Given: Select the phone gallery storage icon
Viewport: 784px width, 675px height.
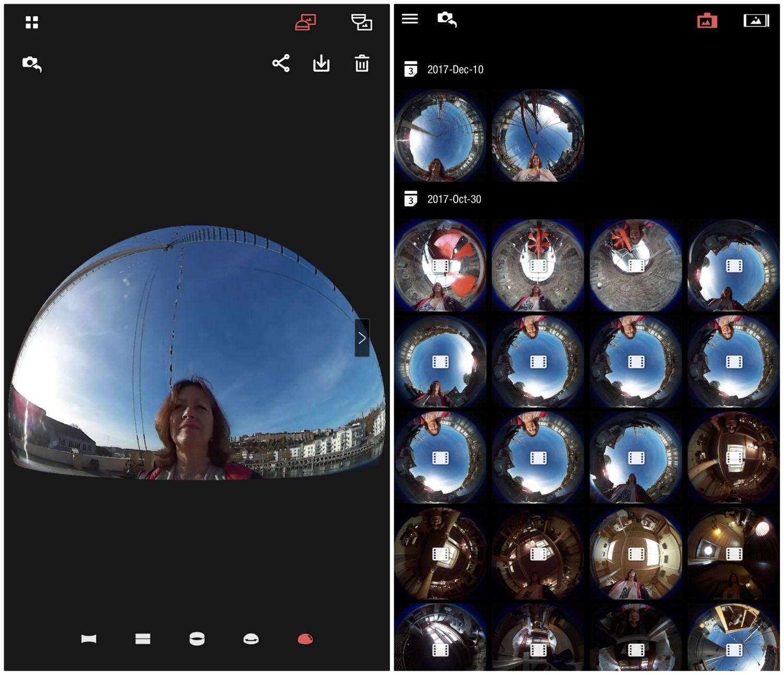Looking at the screenshot, I should click(x=755, y=21).
